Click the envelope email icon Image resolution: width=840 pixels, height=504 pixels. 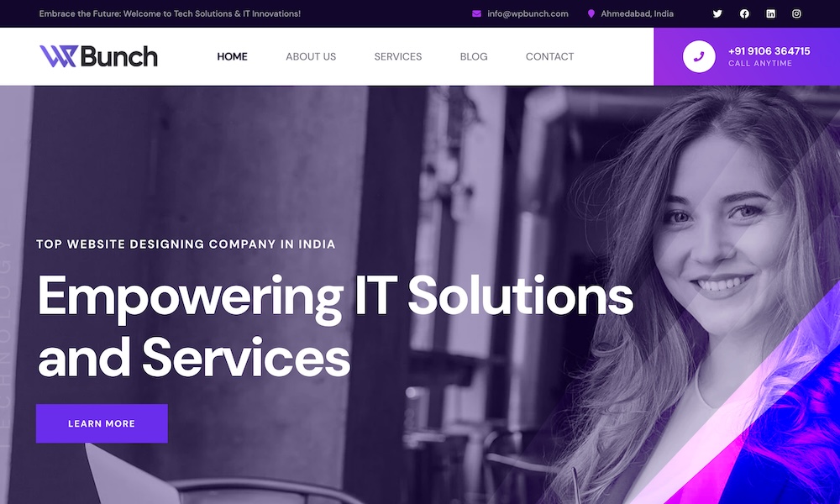point(476,14)
